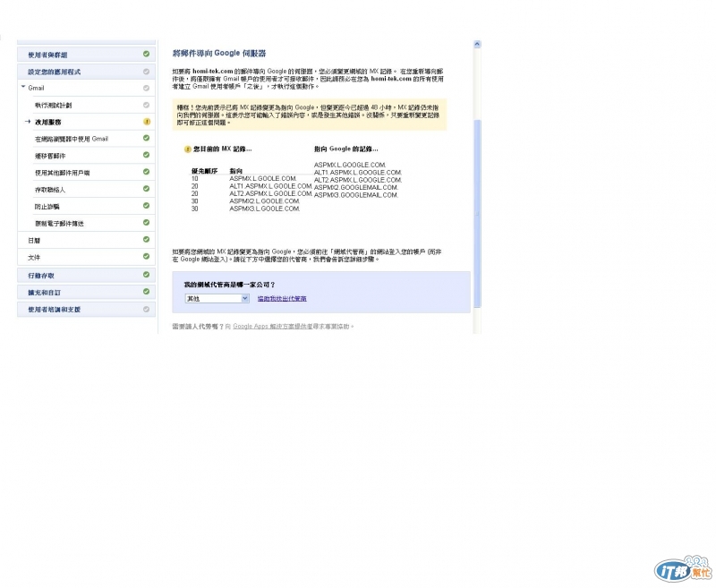Click gray status icon on Gmail row
This screenshot has width=716, height=588.
(146, 88)
